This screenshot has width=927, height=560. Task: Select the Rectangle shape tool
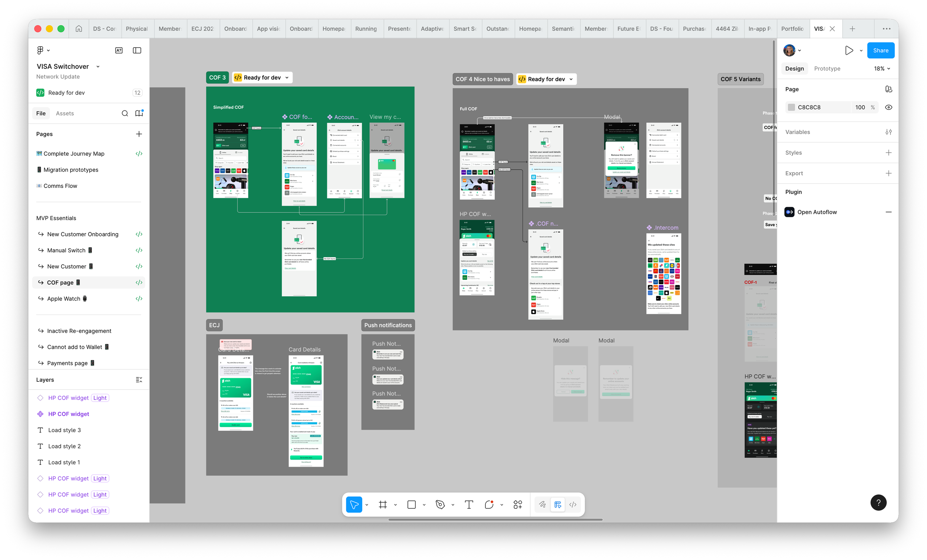411,505
